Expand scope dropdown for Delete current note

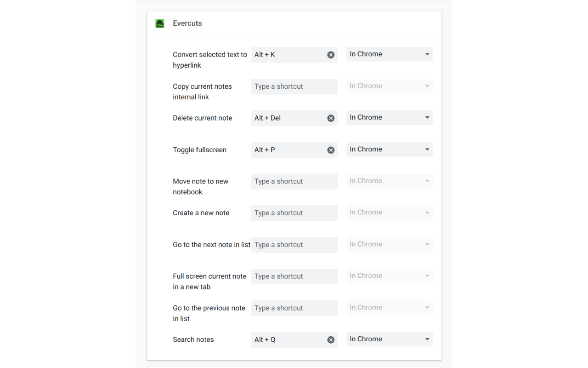[x=390, y=118]
